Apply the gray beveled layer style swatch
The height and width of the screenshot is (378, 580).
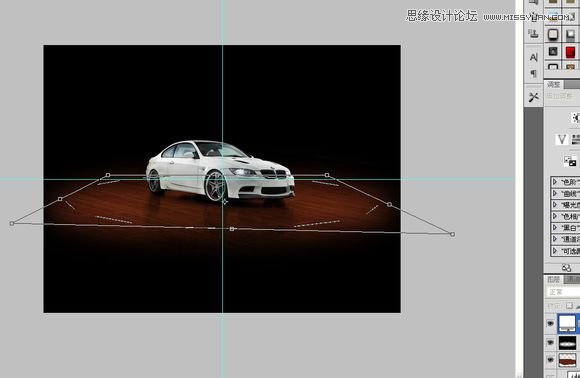(570, 34)
